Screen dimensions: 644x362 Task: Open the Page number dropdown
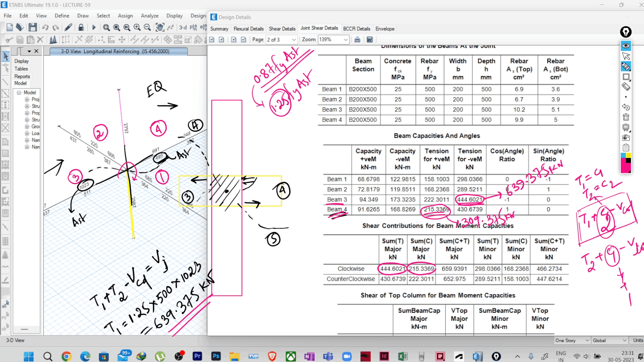click(294, 40)
